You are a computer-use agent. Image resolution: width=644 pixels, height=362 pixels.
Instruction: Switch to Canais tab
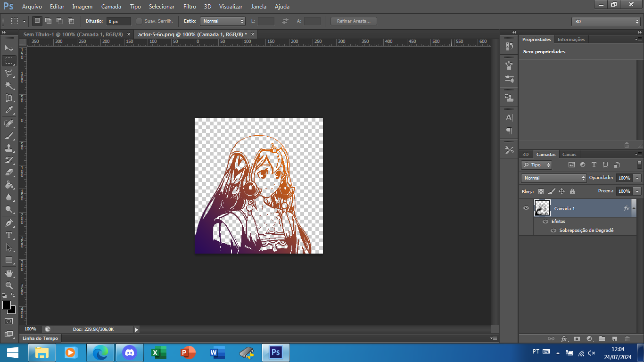pos(569,154)
